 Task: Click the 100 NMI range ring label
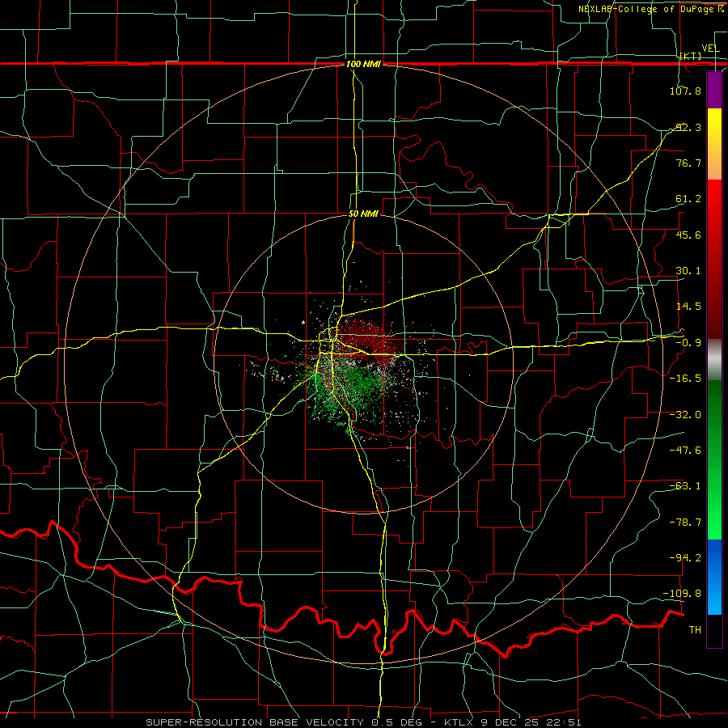(x=363, y=64)
